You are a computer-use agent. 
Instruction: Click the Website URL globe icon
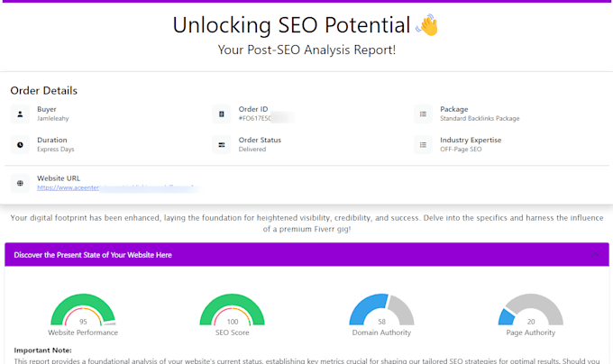pos(20,183)
